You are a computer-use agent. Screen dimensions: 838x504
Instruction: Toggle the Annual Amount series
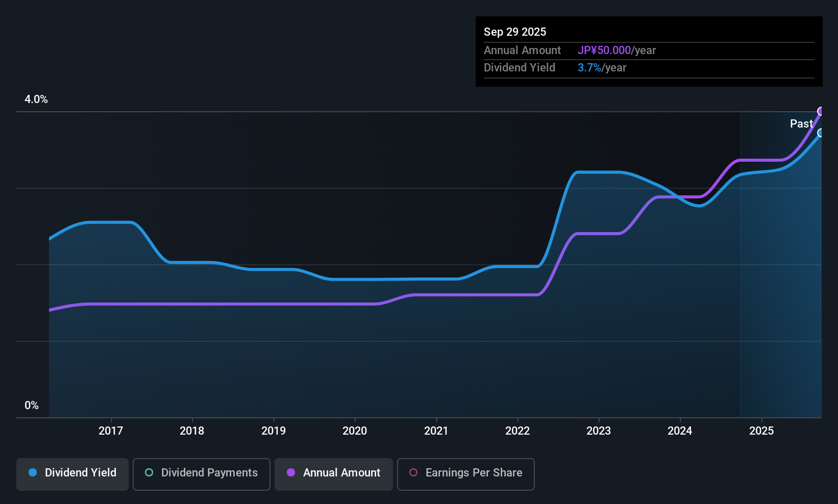pyautogui.click(x=334, y=474)
